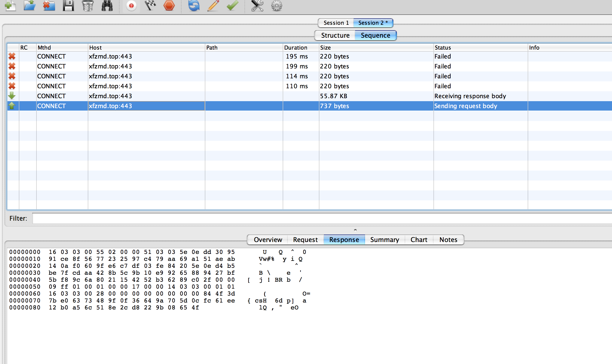Open Find with binoculars icon

pos(107,5)
